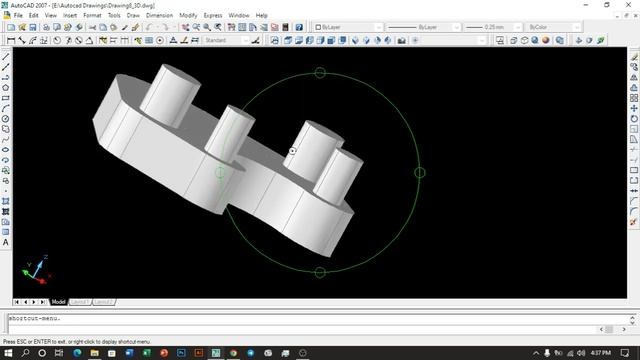Screen dimensions: 640x360
Task: Click the Erase tool in Modify toolbar
Action: click(x=634, y=57)
